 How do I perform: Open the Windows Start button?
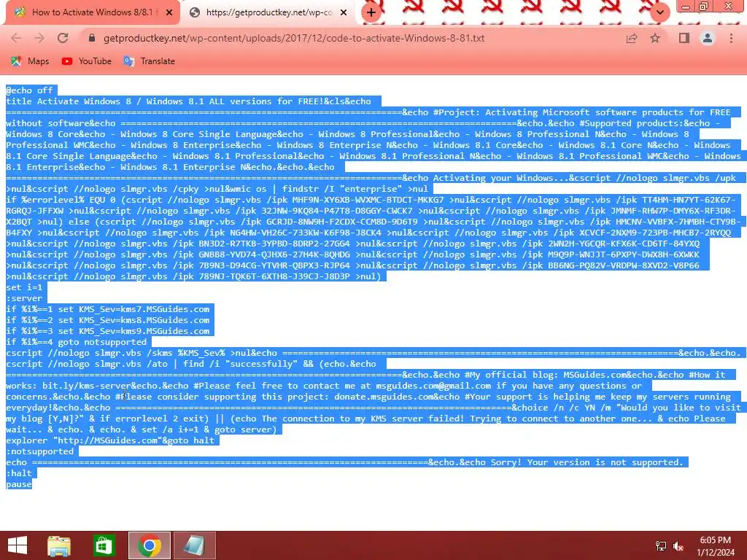[x=18, y=545]
